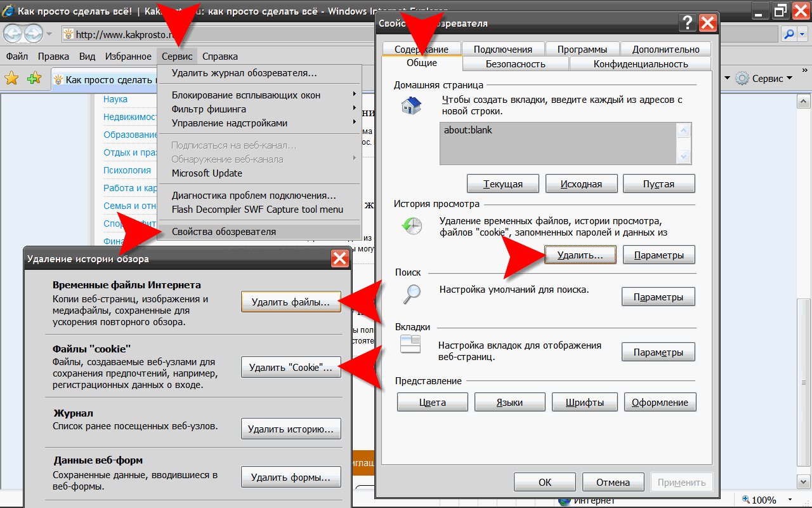Click the tabs icon in Вкладки section
The height and width of the screenshot is (508, 812).
(x=410, y=345)
